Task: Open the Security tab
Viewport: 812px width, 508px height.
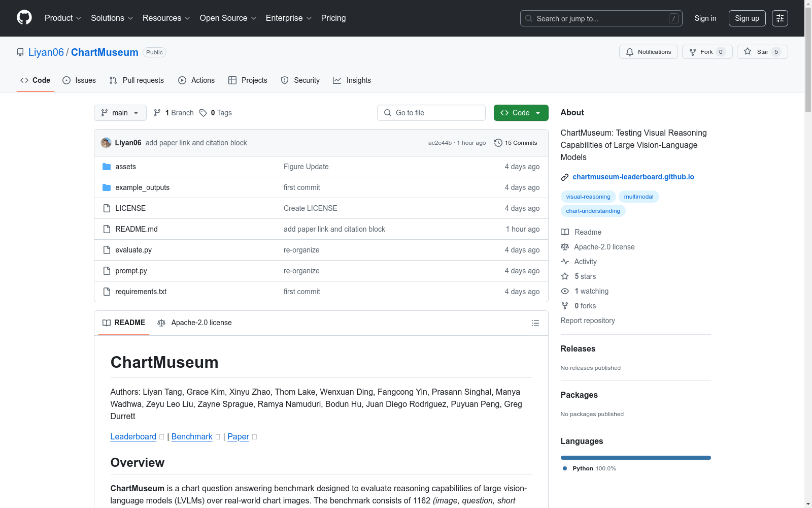Action: pyautogui.click(x=300, y=80)
